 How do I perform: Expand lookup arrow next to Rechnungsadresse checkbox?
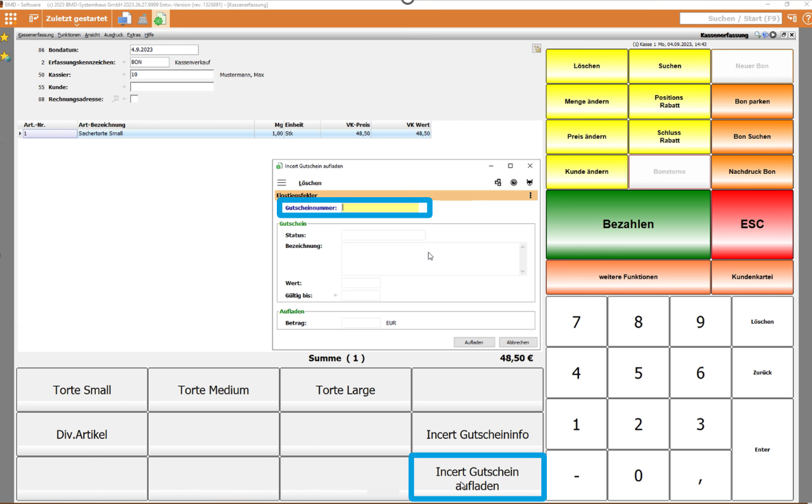point(125,99)
